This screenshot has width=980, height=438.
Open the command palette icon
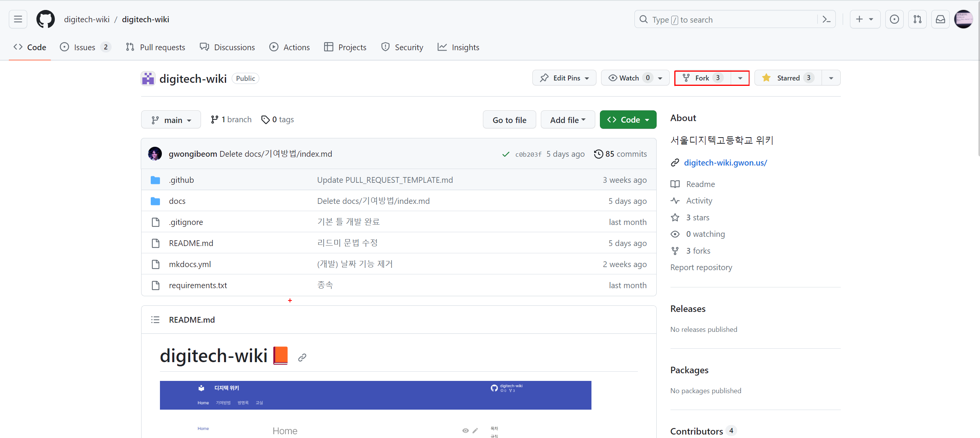(827, 20)
